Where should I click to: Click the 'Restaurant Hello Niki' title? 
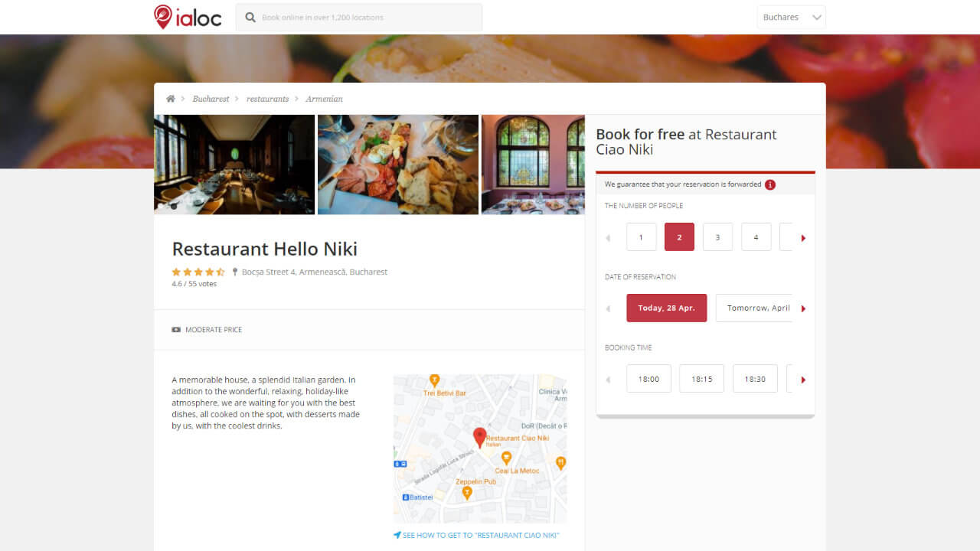click(265, 249)
